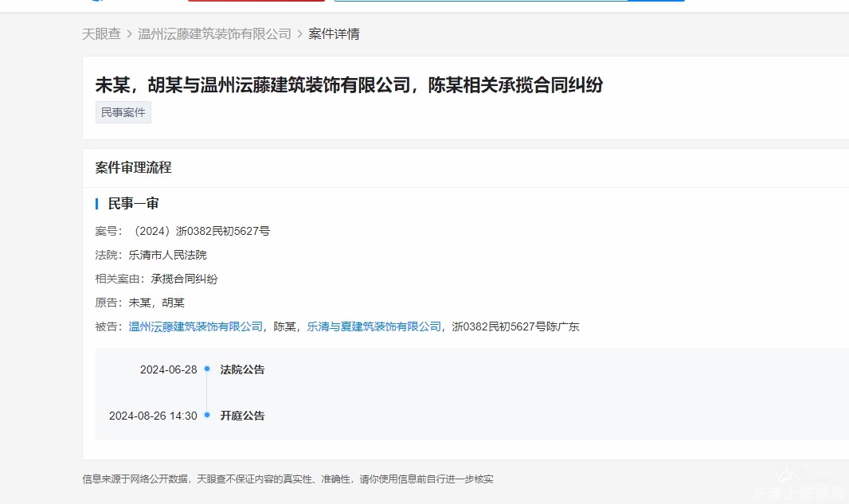Click the date 2024-08-26 14:30

pos(153,416)
